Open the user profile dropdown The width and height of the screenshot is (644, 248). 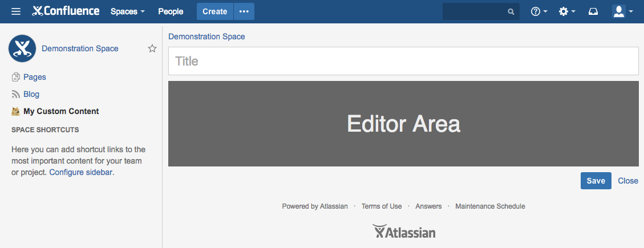pos(622,11)
